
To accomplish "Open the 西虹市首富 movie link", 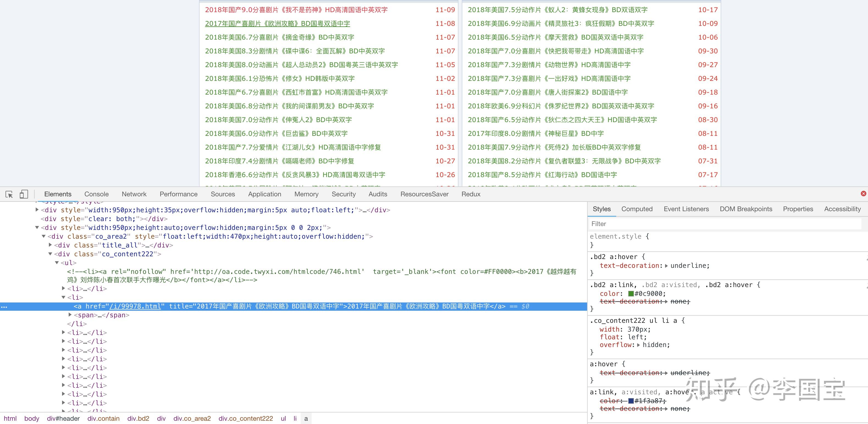I will coord(296,92).
